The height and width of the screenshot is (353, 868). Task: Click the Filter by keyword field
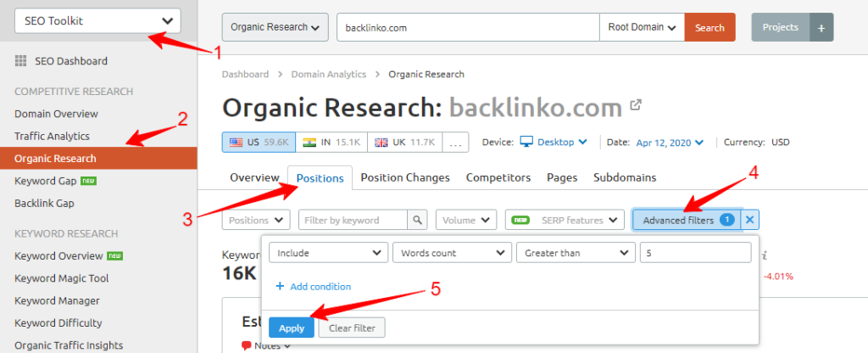[353, 220]
